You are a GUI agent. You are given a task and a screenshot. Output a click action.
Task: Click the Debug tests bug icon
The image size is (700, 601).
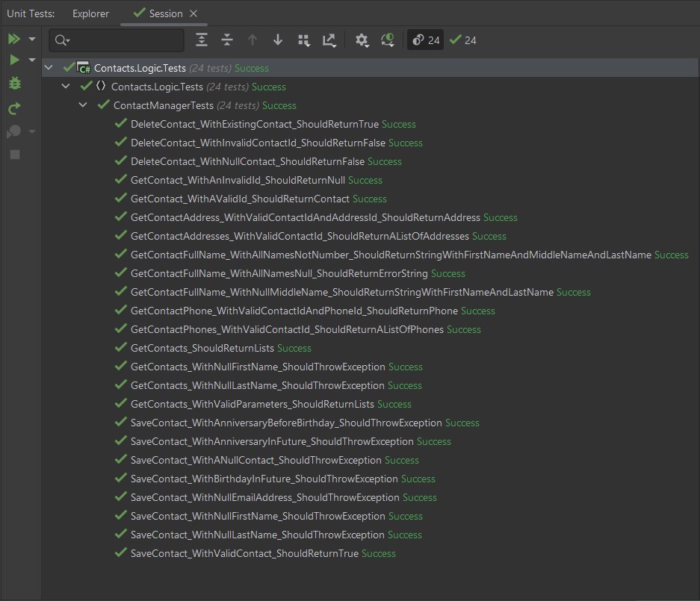click(14, 84)
